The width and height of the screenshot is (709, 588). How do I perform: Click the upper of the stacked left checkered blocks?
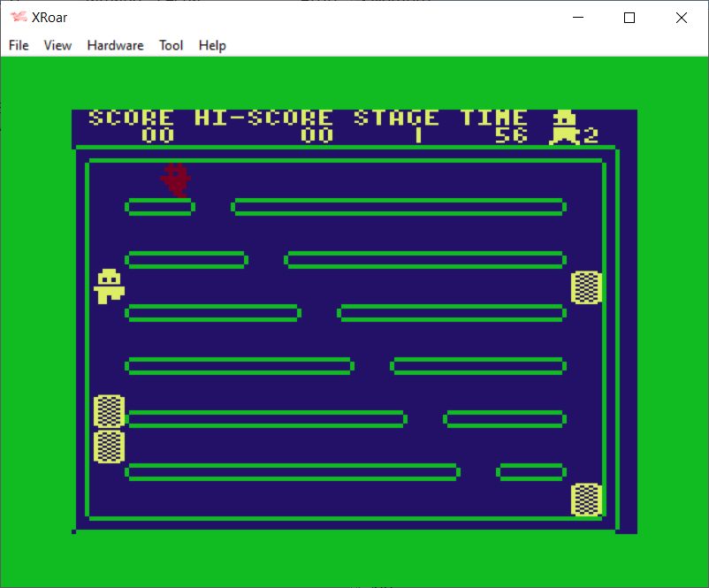[x=109, y=411]
